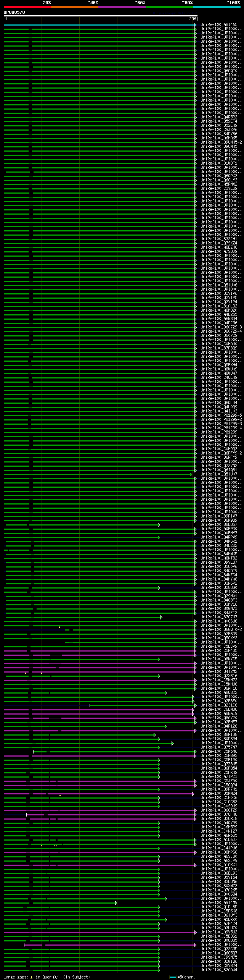244x980 pixels.
Task: Select the UniRef100_B6QTZ9 hit
Action: point(219,810)
